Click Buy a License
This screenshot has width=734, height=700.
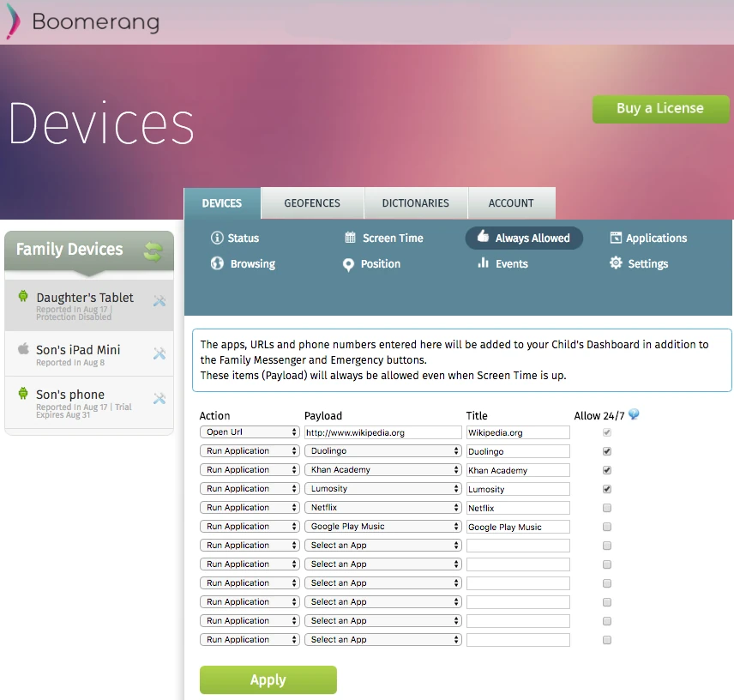660,109
